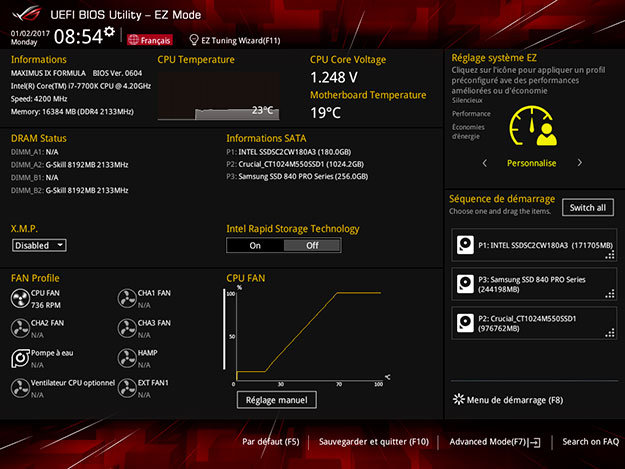Image resolution: width=625 pixels, height=469 pixels.
Task: Turn Intel Rapid Storage Technology On
Action: tap(255, 245)
